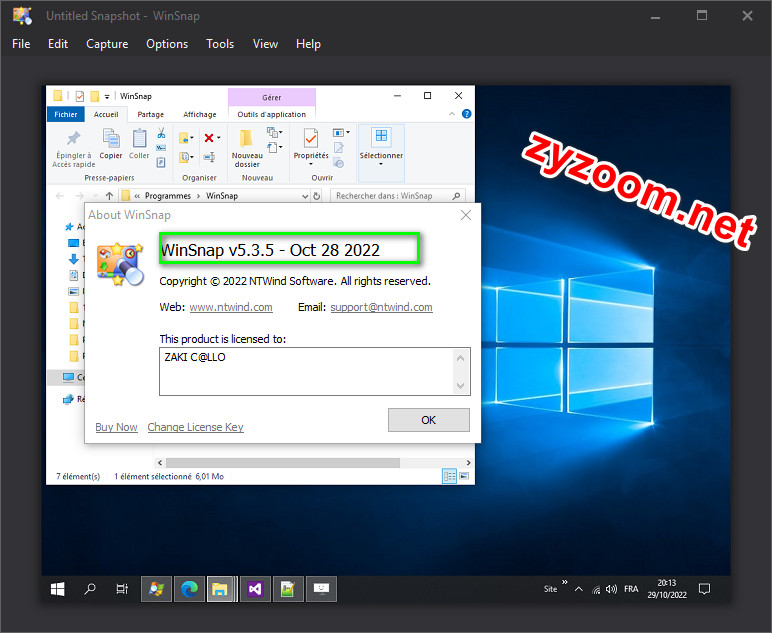This screenshot has height=633, width=772.
Task: Collapse the Explorer ribbon with chevron
Action: point(451,114)
